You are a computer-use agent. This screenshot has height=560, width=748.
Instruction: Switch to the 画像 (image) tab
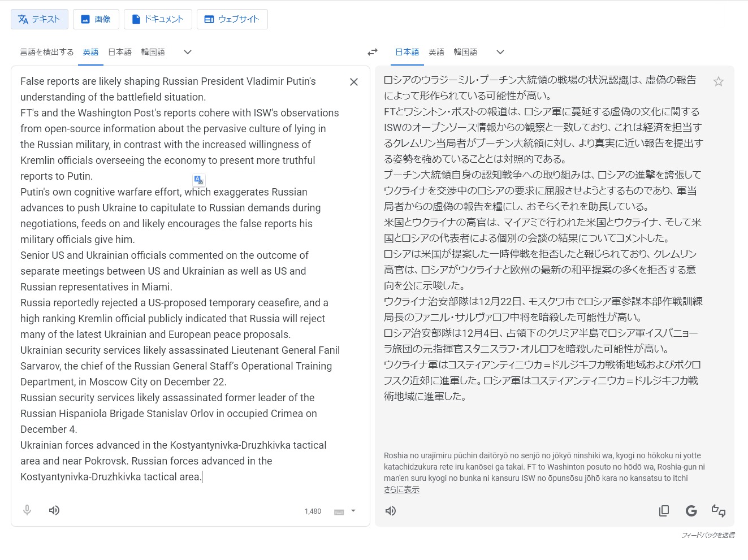pos(96,19)
